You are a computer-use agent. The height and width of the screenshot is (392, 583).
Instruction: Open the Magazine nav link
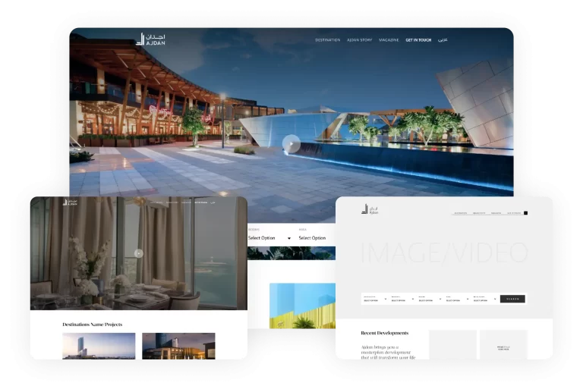point(389,39)
